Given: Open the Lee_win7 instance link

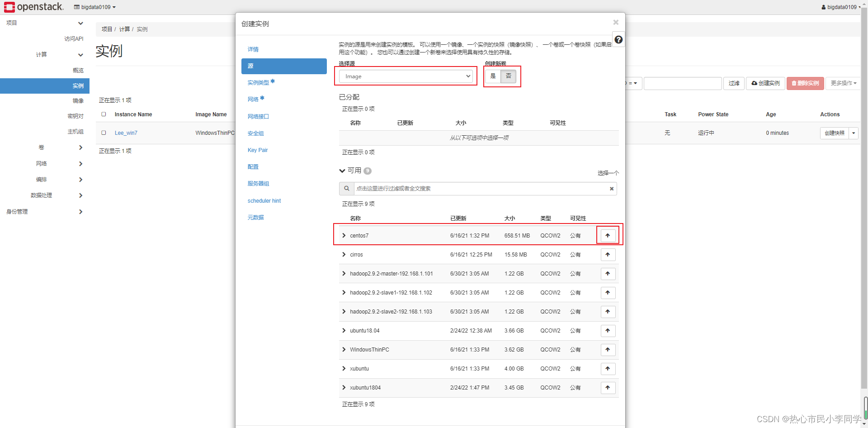Looking at the screenshot, I should pyautogui.click(x=126, y=133).
